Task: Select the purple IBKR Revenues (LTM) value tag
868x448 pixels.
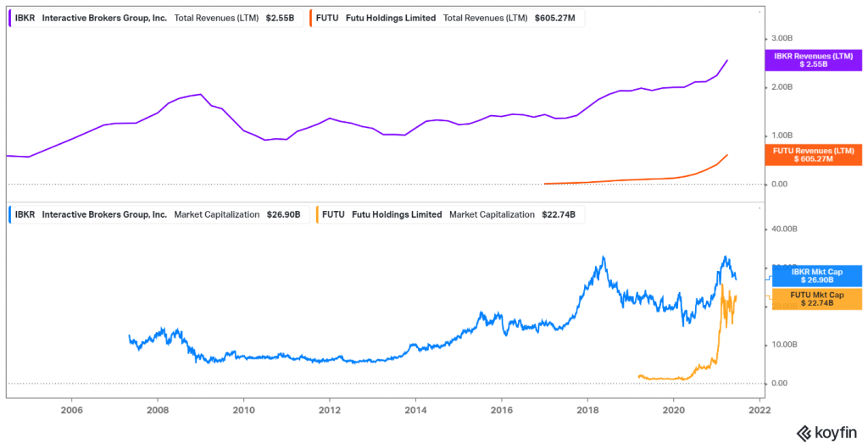Action: point(813,60)
